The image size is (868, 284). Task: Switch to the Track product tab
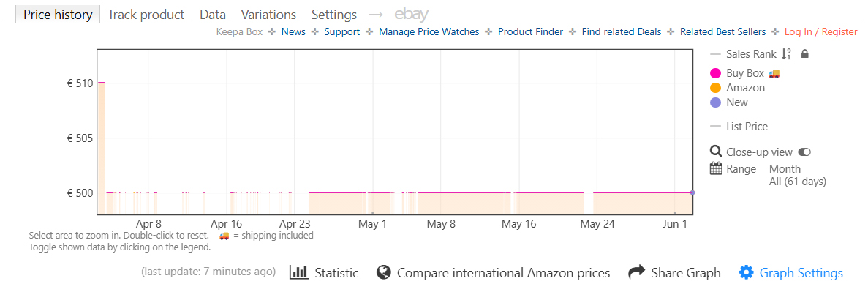click(x=146, y=15)
